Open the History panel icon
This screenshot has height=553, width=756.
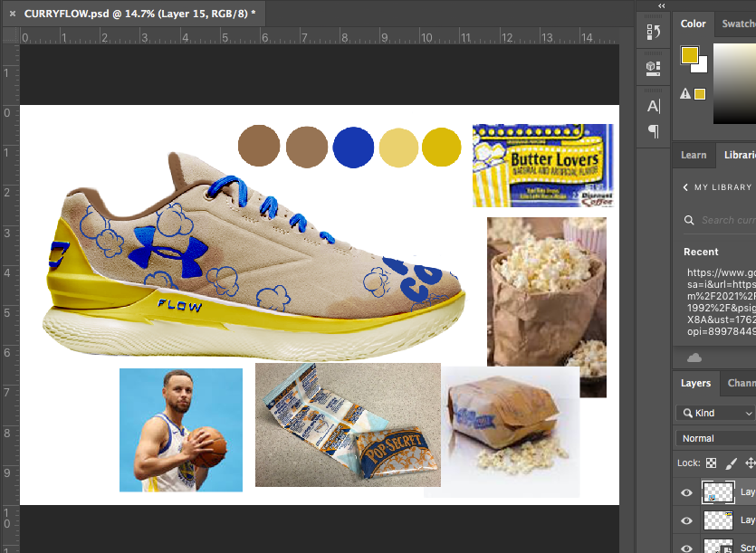[x=654, y=33]
